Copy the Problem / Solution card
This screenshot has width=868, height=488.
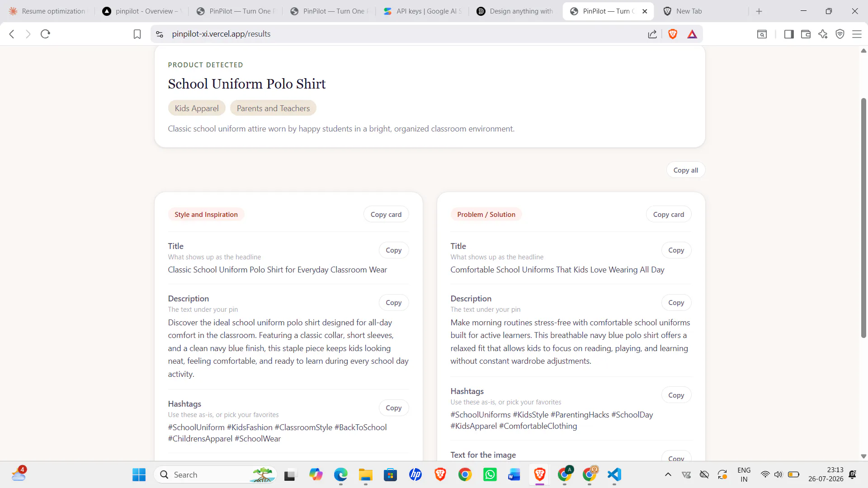coord(668,214)
